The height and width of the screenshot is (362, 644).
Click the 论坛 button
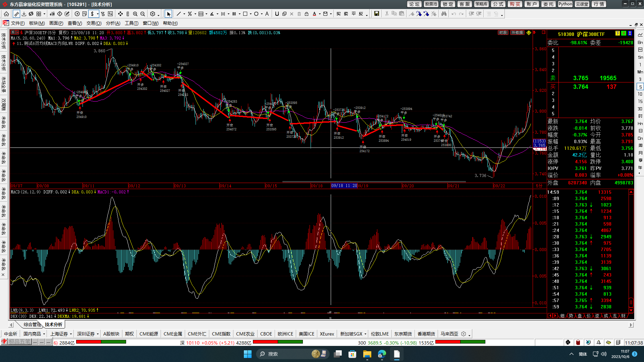(x=414, y=4)
